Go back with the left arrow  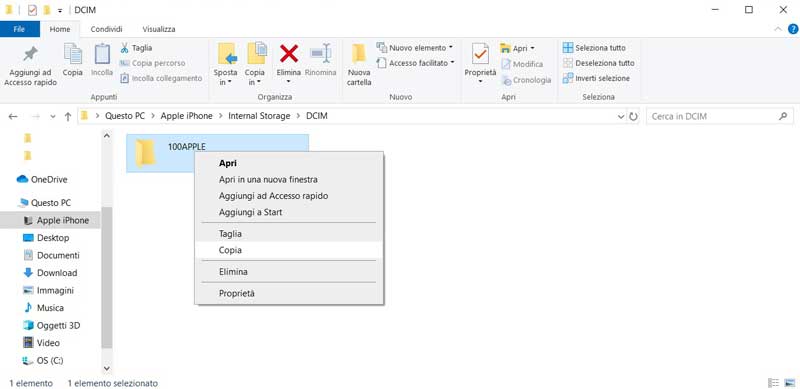click(x=13, y=116)
